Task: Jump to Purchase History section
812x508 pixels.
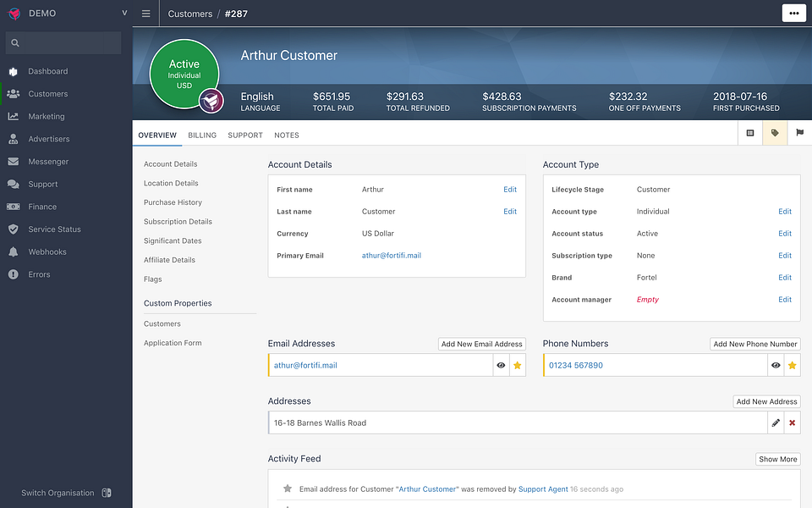Action: [x=173, y=202]
